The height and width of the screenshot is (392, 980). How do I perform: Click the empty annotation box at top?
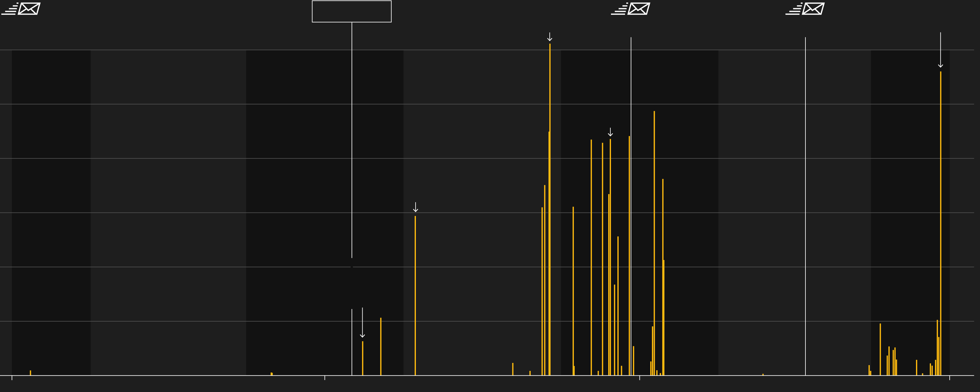click(x=352, y=11)
